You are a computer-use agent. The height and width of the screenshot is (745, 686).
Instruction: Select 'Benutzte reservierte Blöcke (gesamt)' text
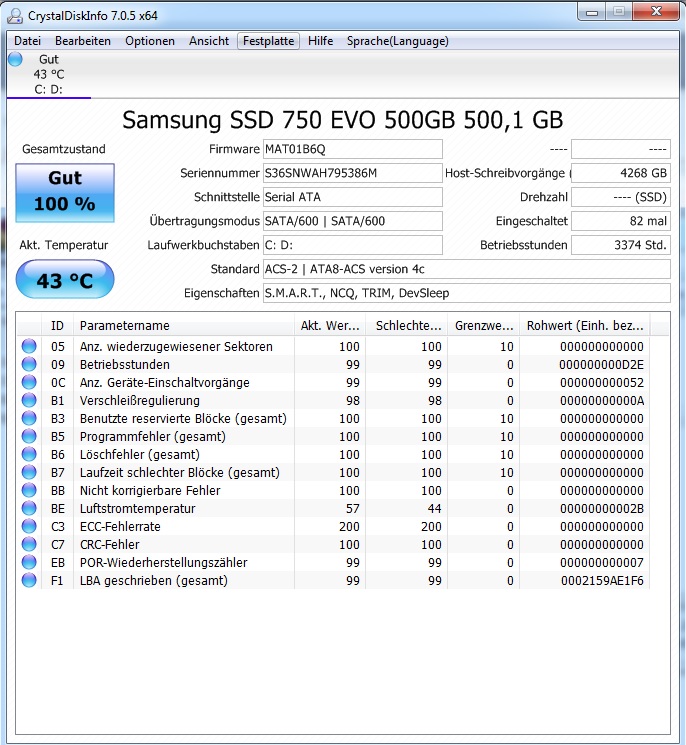(x=183, y=419)
